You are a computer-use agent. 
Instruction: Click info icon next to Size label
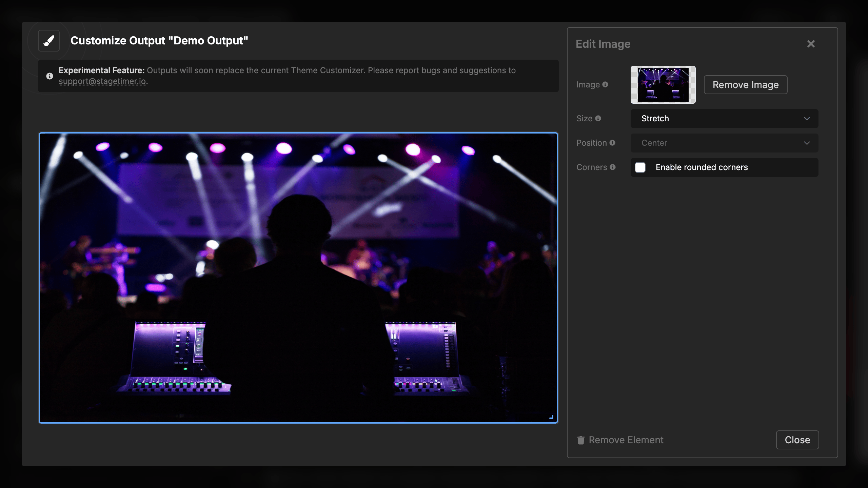click(598, 118)
